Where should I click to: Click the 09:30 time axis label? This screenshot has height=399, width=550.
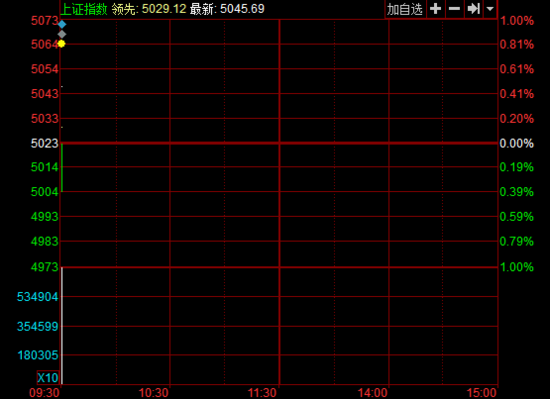(x=44, y=393)
